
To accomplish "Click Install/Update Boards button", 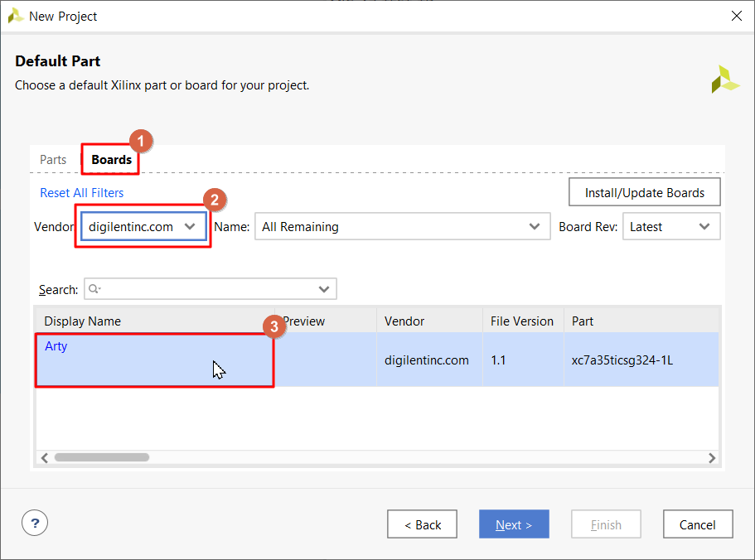I will tap(644, 192).
